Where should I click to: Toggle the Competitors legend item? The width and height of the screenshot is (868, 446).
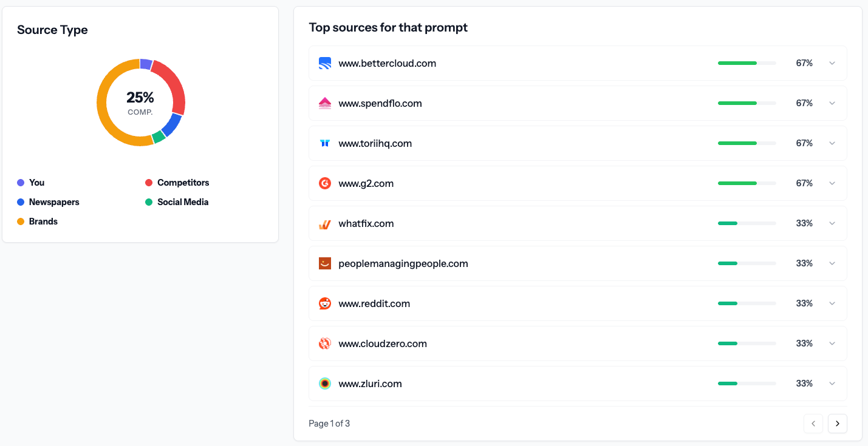pos(182,183)
